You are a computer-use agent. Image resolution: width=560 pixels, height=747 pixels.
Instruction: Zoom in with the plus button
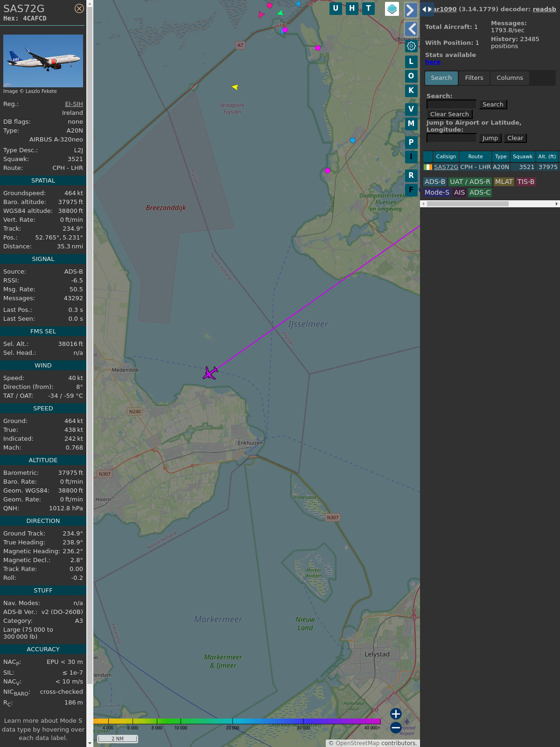click(396, 714)
